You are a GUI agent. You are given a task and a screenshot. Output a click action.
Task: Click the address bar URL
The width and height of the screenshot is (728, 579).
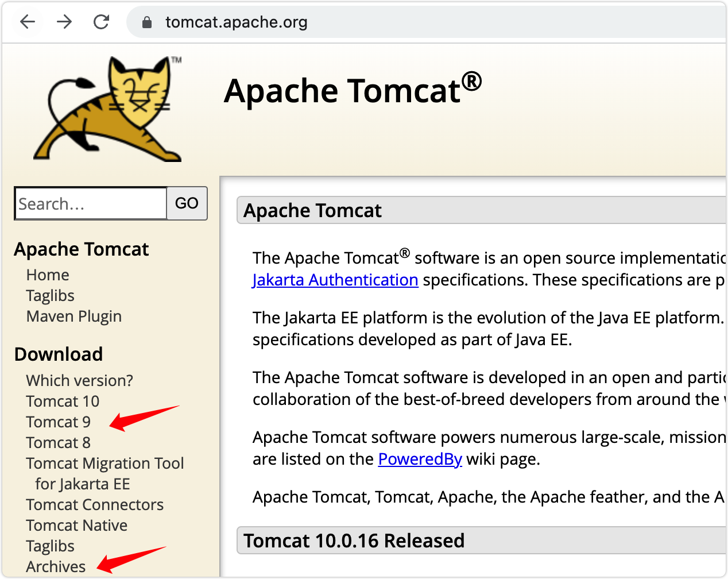(x=237, y=22)
